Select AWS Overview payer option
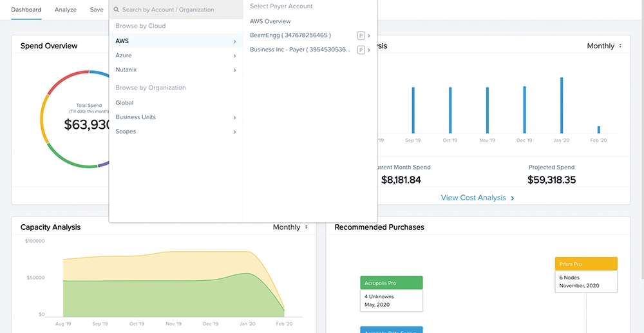Screen dimensions: 644x333 (270, 21)
